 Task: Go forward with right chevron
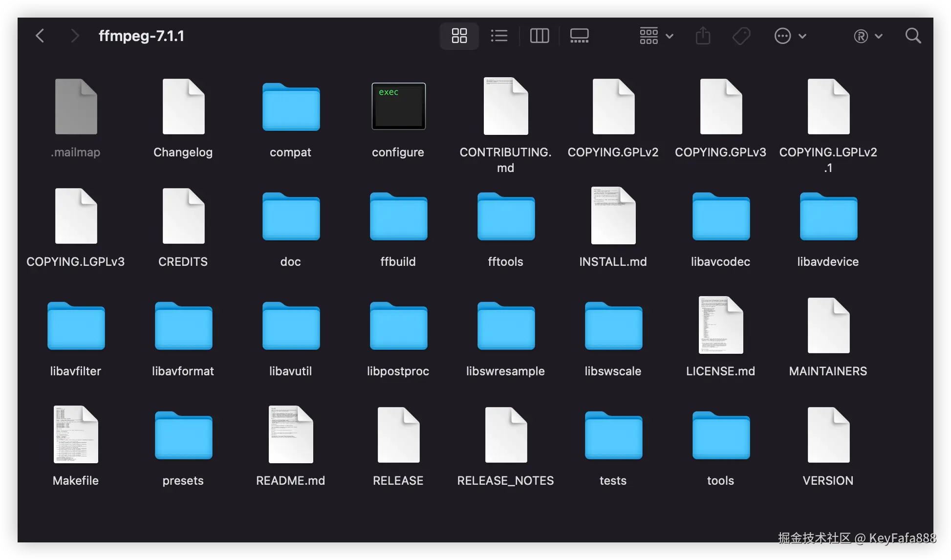tap(74, 36)
